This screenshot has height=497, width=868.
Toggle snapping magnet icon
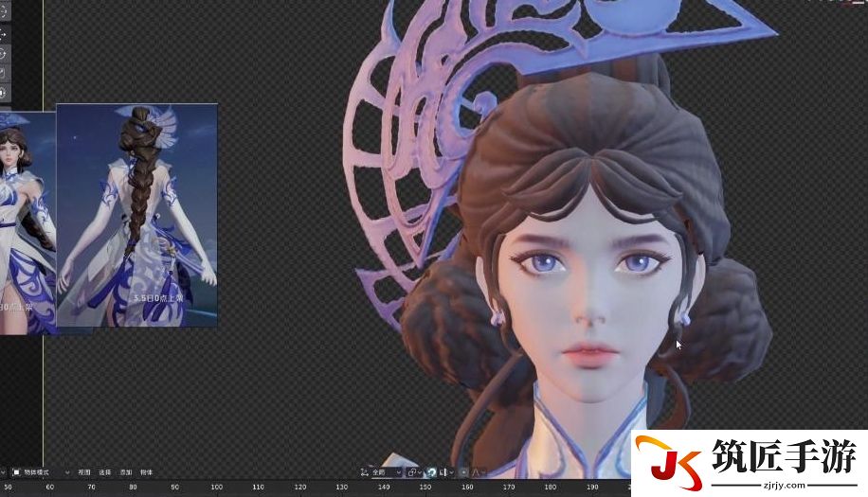(x=431, y=472)
